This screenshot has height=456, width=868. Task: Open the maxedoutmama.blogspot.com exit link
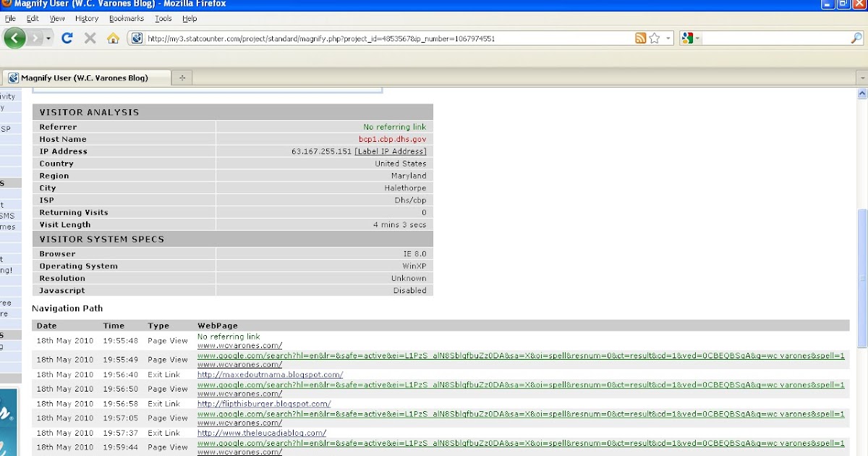tap(271, 374)
